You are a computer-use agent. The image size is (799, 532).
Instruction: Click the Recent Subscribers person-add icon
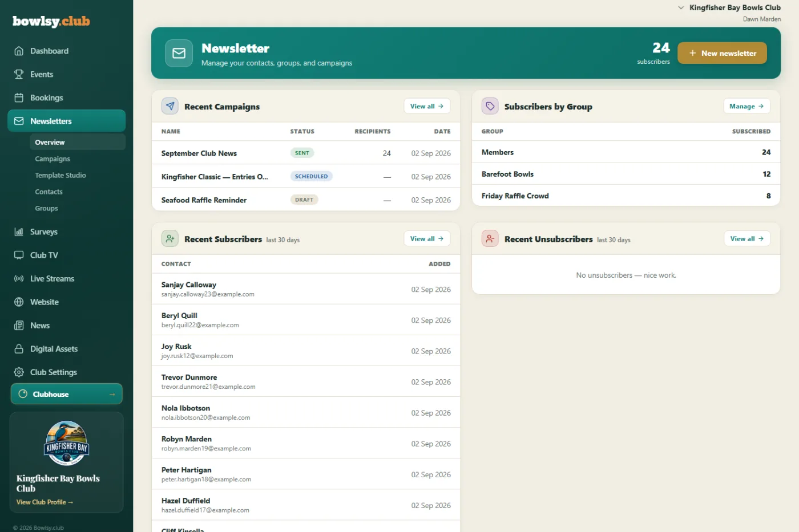[170, 238]
